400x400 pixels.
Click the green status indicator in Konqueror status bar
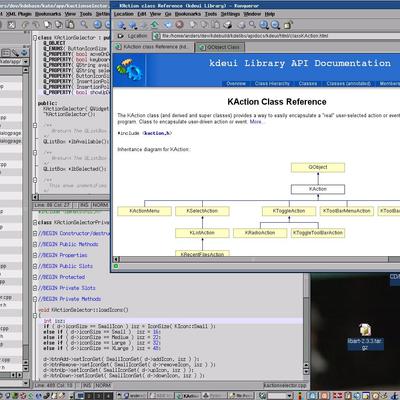pyautogui.click(x=116, y=266)
